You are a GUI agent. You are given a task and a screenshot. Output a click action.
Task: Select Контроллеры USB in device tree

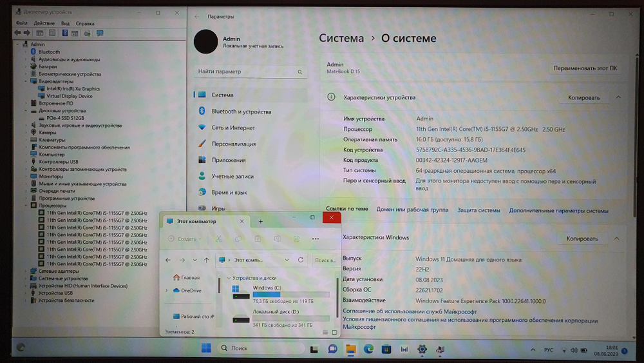pos(59,162)
